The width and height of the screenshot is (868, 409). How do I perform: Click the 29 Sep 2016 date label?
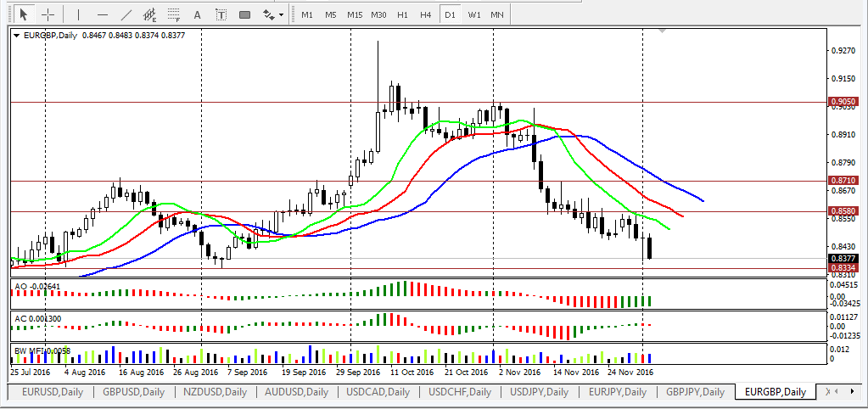(x=356, y=373)
